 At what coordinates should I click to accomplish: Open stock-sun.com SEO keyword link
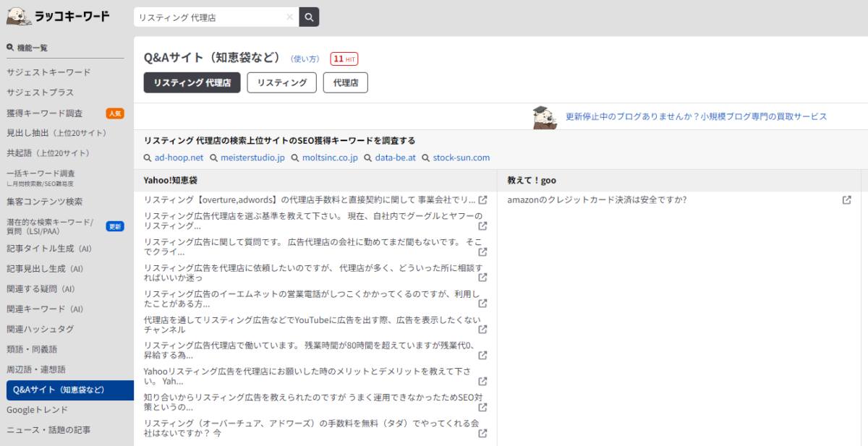(461, 158)
